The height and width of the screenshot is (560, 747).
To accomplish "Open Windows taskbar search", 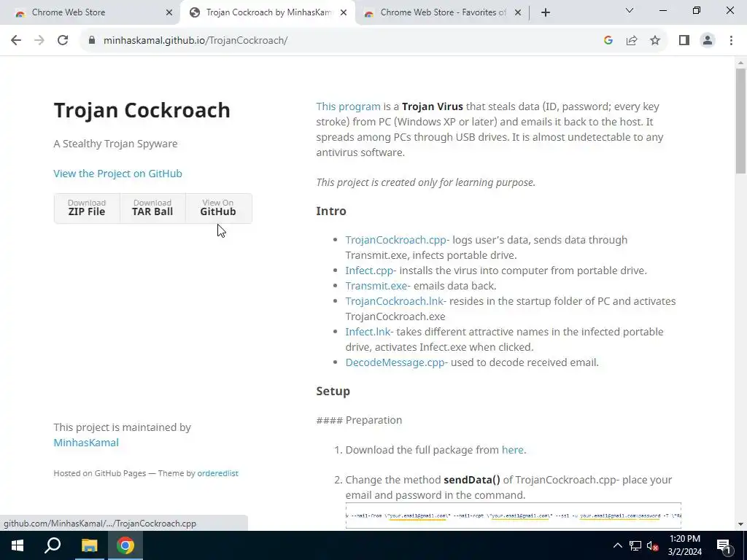I will tap(53, 545).
